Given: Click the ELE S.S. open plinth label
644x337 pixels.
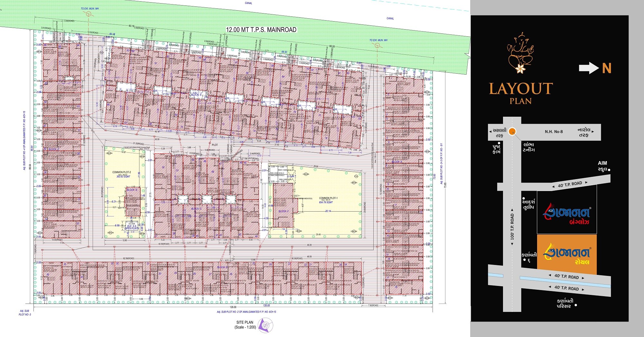Looking at the screenshot, I should coord(132,227).
